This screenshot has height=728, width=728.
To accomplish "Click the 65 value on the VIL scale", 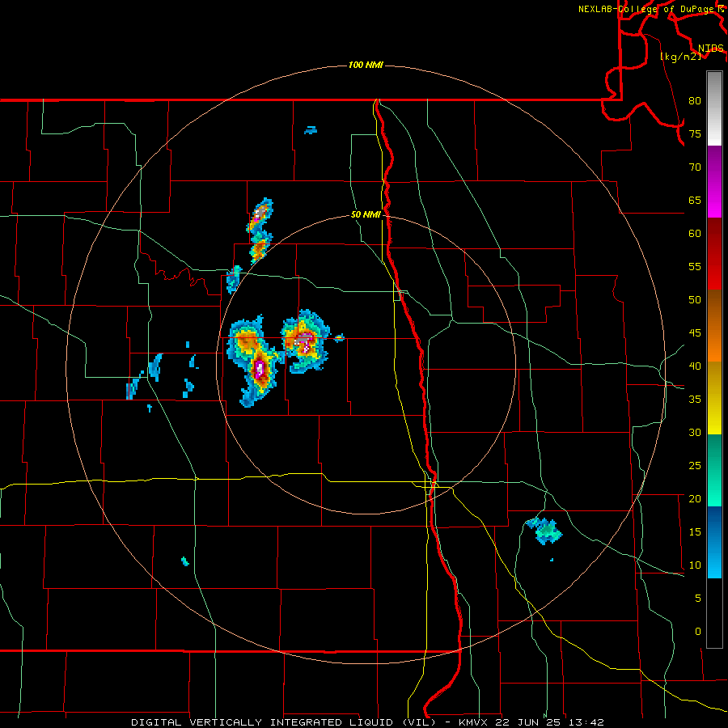I will coord(695,200).
